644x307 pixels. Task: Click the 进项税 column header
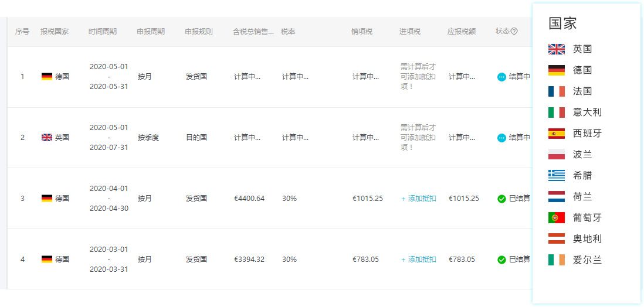(x=410, y=32)
